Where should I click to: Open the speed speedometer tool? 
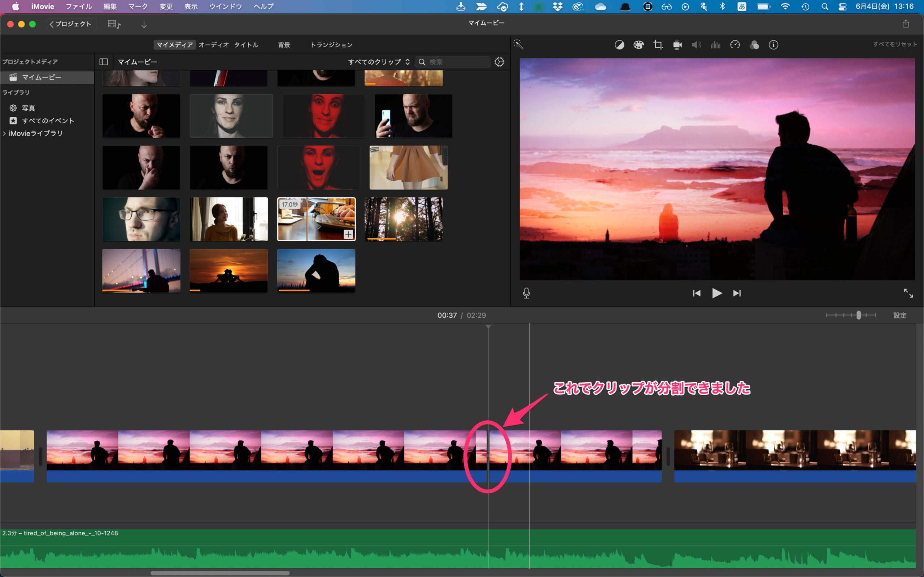pos(735,45)
